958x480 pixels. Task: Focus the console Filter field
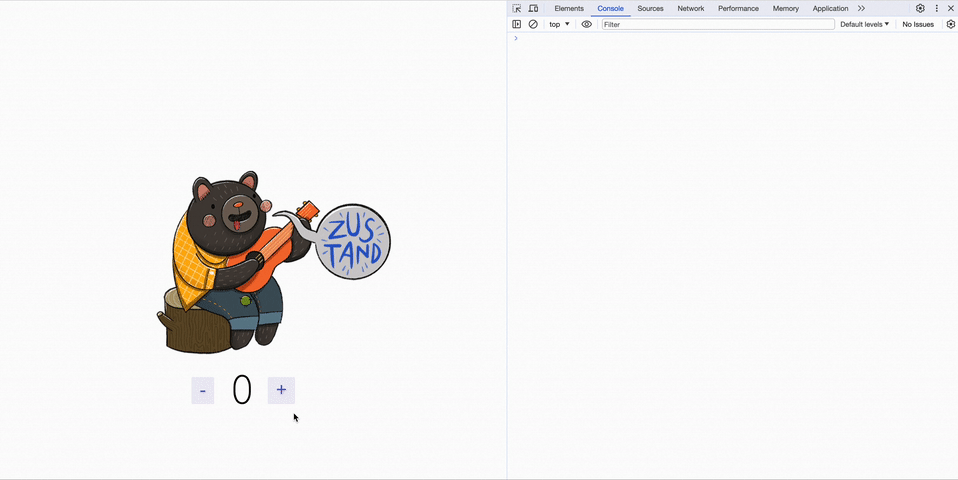pos(718,24)
